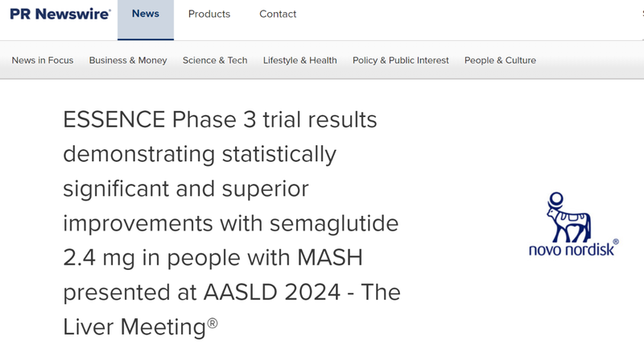Image resolution: width=644 pixels, height=345 pixels.
Task: Select the News tab
Action: coord(146,14)
